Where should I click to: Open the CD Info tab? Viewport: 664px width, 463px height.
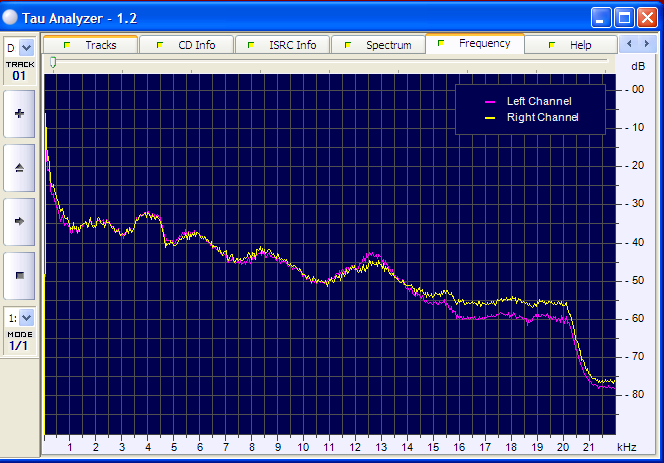pos(186,45)
